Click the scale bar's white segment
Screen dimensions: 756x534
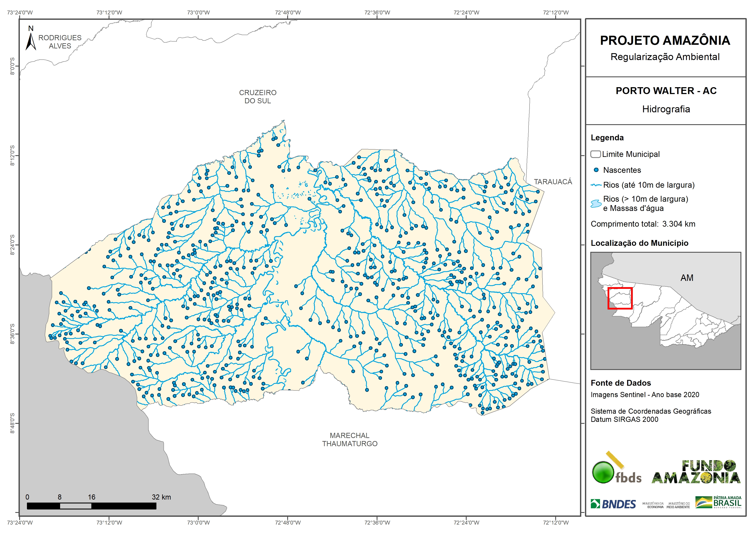tap(75, 506)
